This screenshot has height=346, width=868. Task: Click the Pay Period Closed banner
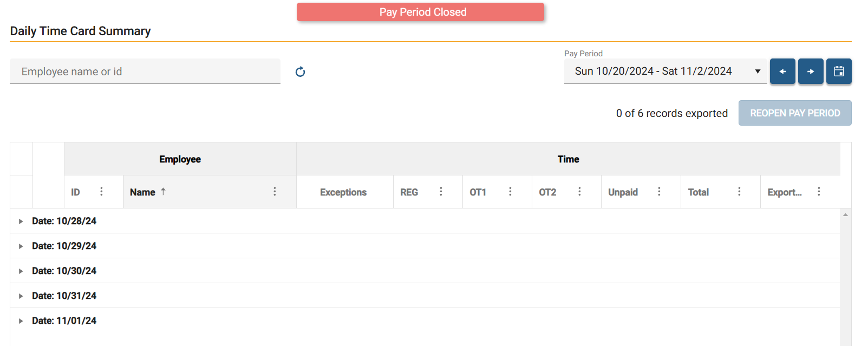click(x=420, y=12)
